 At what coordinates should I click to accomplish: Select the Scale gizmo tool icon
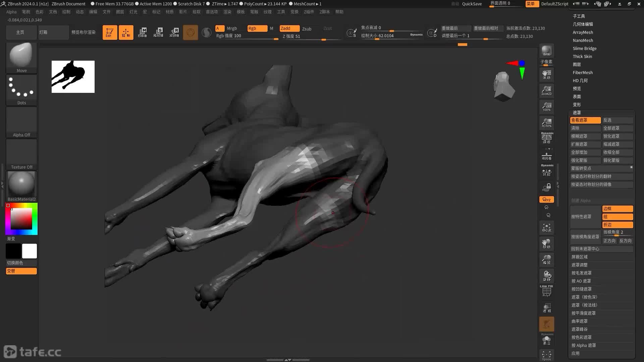coord(158,33)
